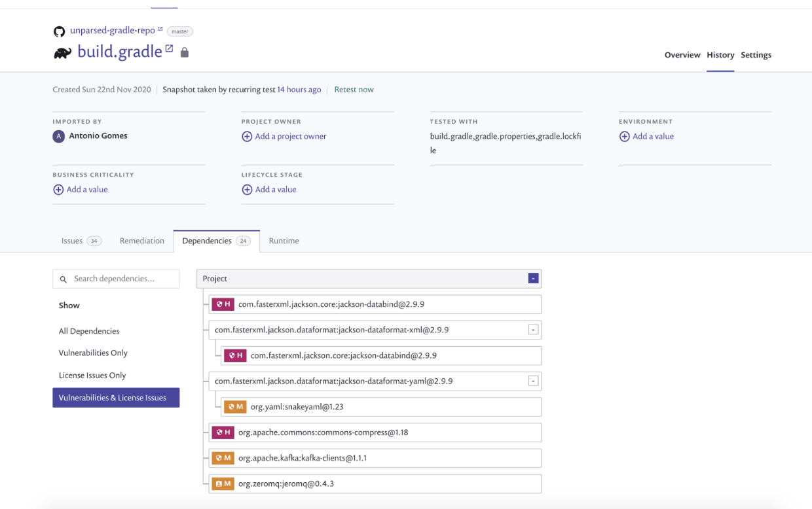This screenshot has height=509, width=812.
Task: Click H severity badge on top-level jackson-databind
Action: click(x=223, y=304)
